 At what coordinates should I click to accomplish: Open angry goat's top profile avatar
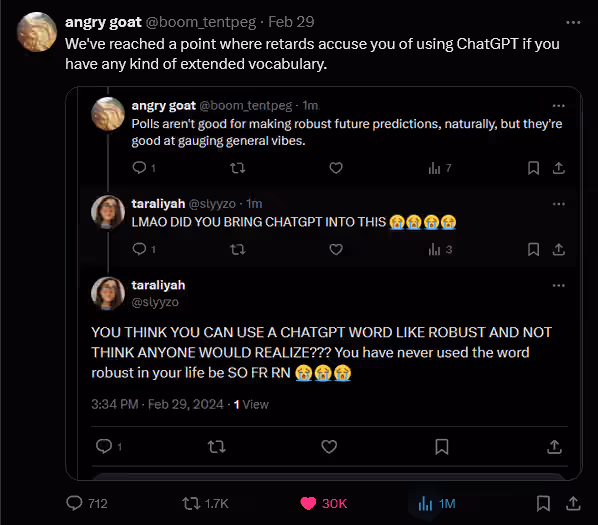tap(37, 32)
